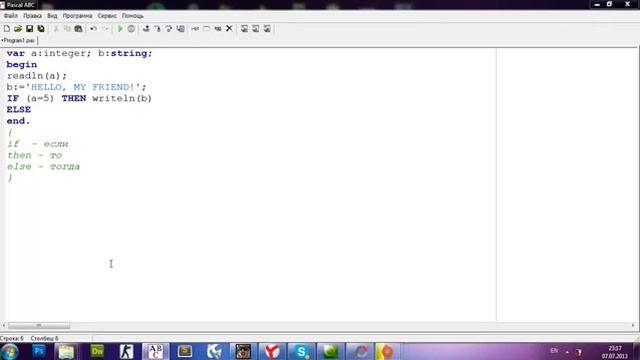Undo the last edit
The width and height of the screenshot is (640, 360).
93,29
